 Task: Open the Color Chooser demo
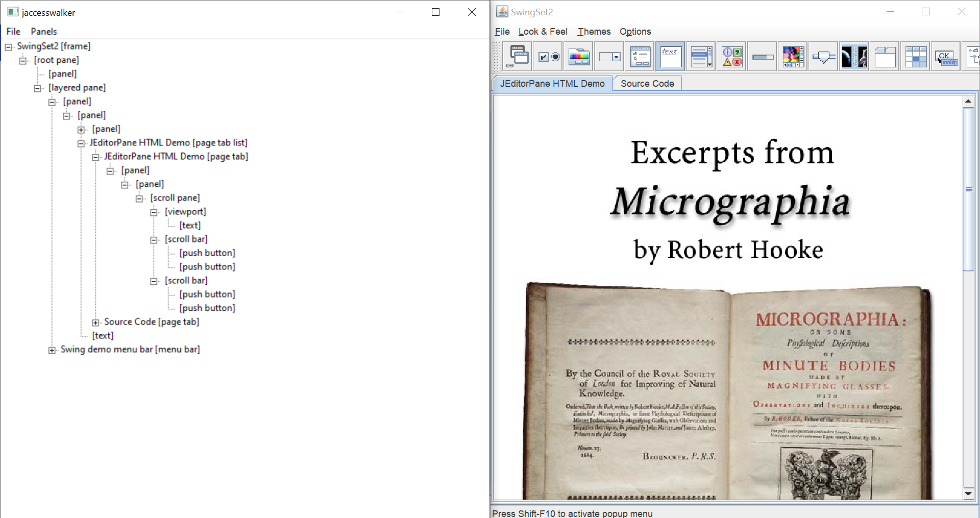point(579,57)
